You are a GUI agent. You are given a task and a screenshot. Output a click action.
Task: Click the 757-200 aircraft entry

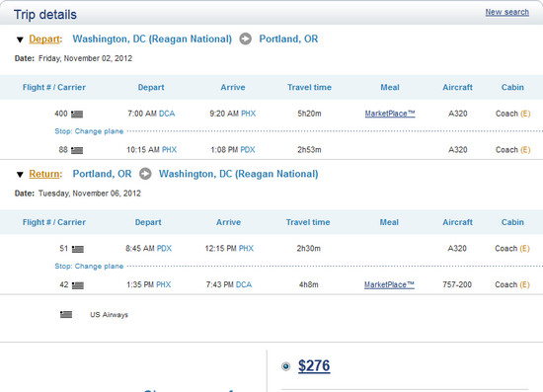[x=457, y=284]
